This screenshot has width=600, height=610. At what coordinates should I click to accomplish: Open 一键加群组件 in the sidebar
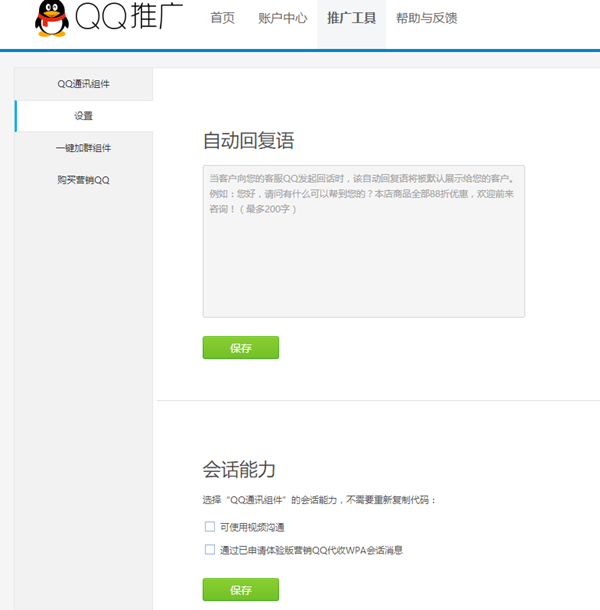click(x=84, y=148)
